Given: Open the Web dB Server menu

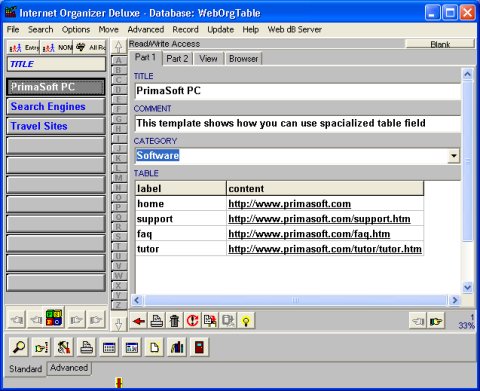Looking at the screenshot, I should [x=295, y=29].
